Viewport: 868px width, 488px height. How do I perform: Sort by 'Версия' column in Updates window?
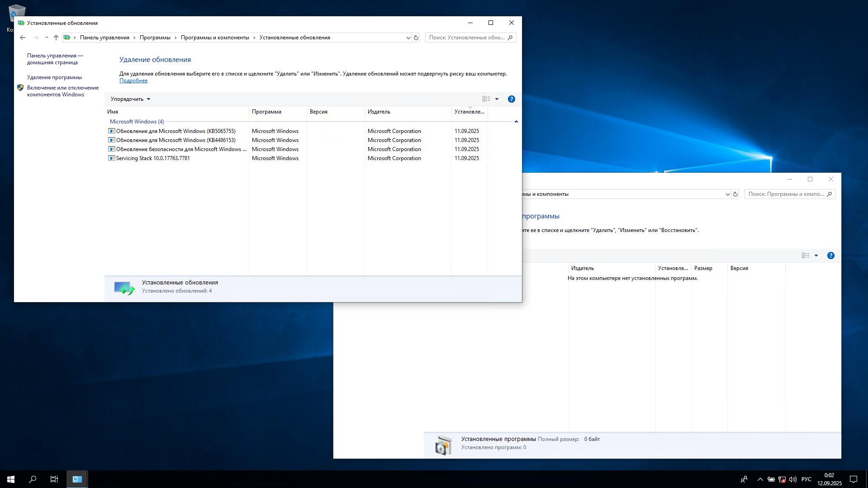(336, 112)
